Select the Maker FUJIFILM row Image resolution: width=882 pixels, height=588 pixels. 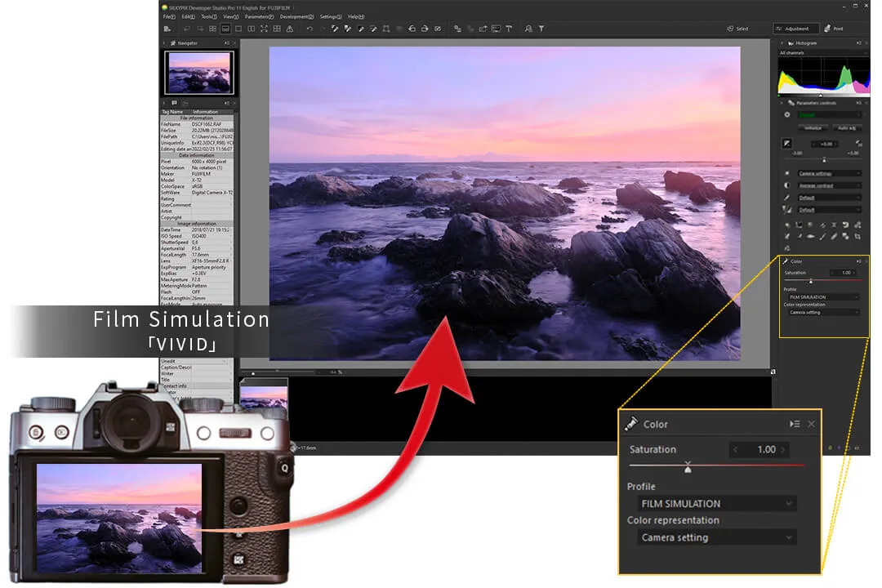click(x=196, y=174)
